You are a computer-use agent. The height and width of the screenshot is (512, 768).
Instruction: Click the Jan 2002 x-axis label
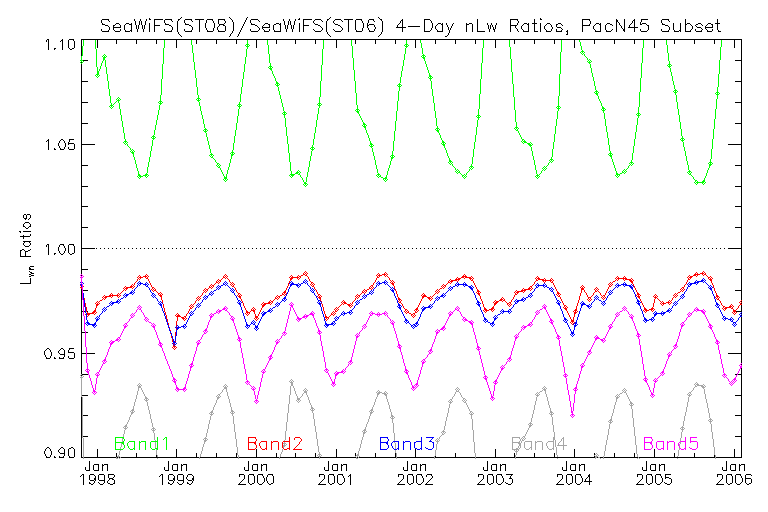pyautogui.click(x=415, y=473)
